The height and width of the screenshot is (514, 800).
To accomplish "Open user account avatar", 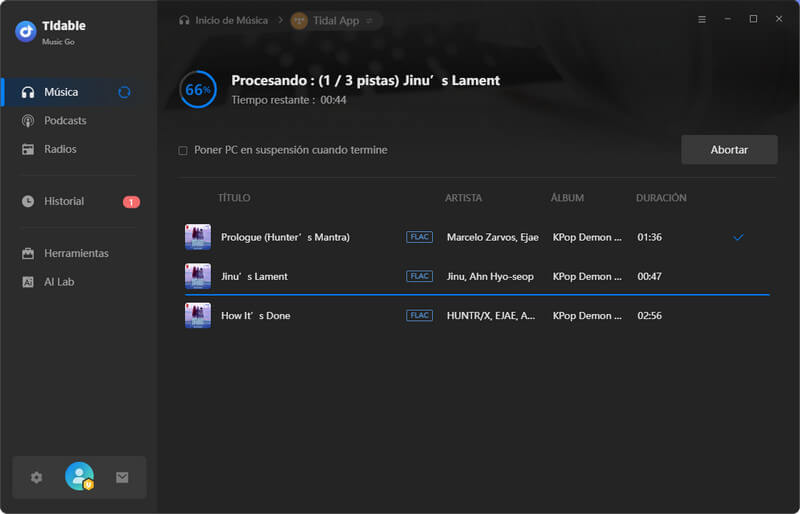I will (80, 476).
